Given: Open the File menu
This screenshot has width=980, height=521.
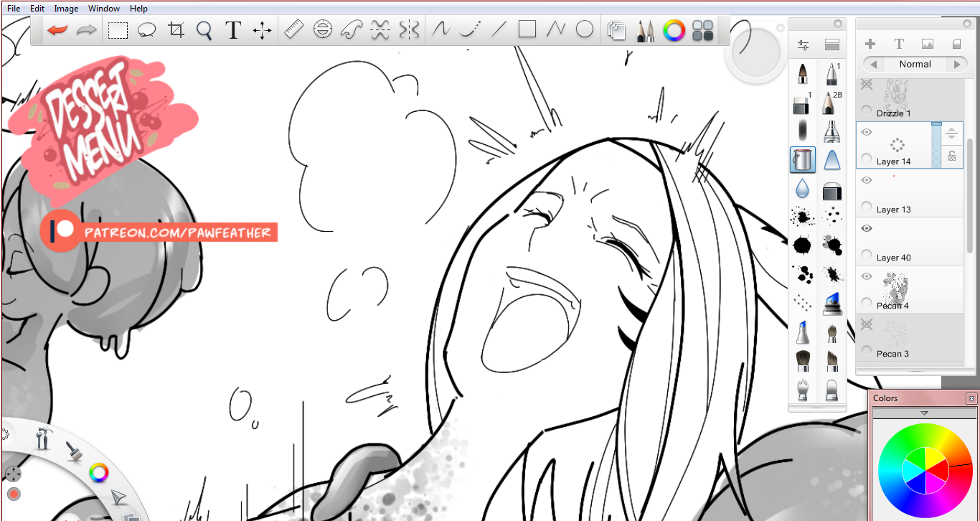Looking at the screenshot, I should (14, 9).
